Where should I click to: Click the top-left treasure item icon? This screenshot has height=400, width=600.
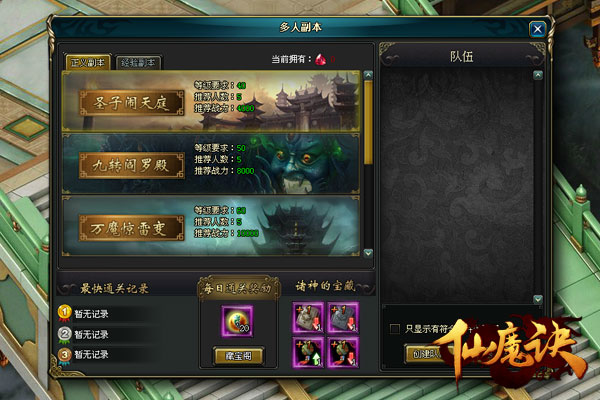pos(308,317)
